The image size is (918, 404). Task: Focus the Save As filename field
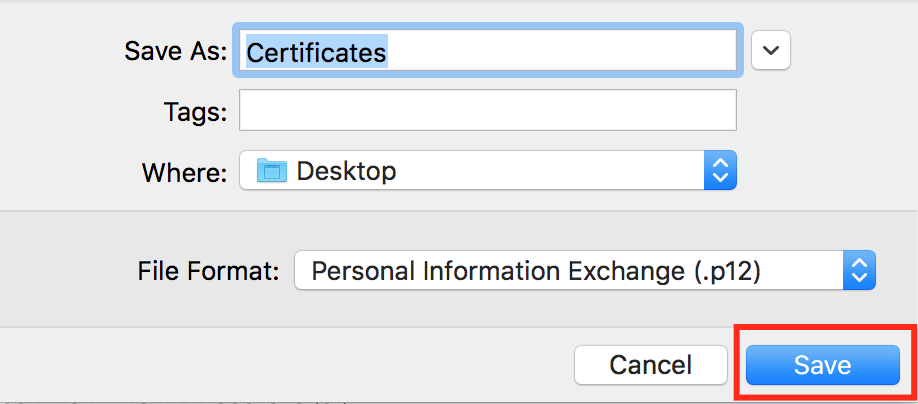point(488,51)
